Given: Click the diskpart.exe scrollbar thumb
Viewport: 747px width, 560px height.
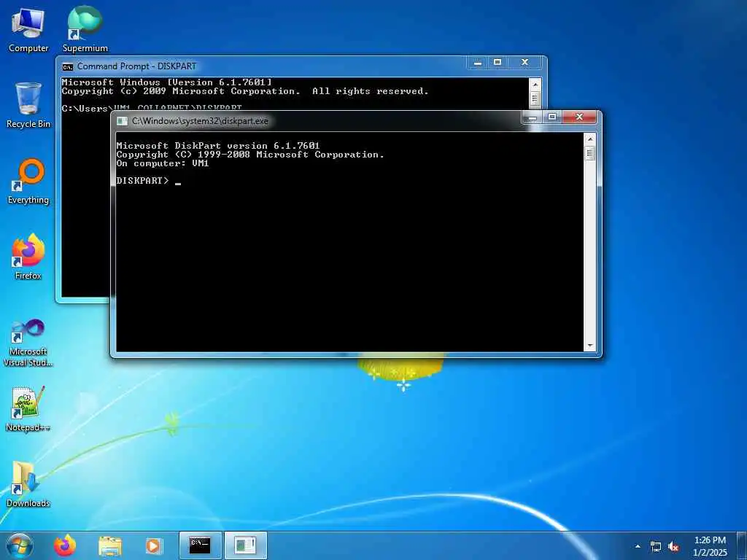Looking at the screenshot, I should [x=589, y=153].
